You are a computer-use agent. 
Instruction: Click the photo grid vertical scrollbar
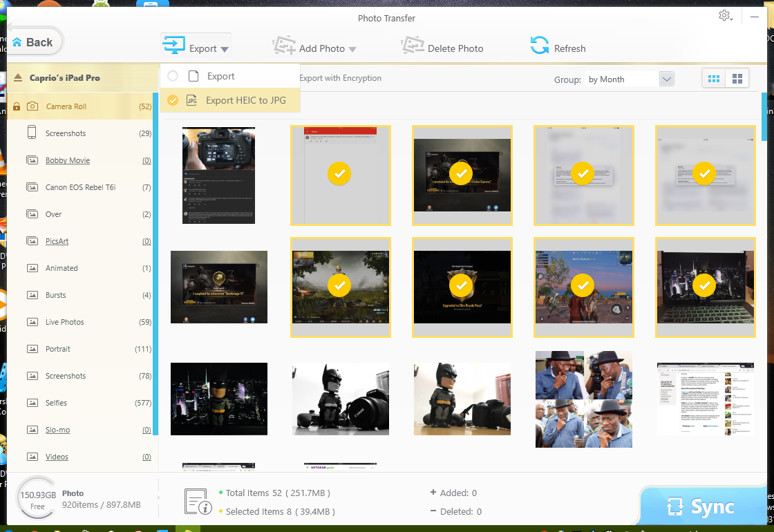[764, 117]
